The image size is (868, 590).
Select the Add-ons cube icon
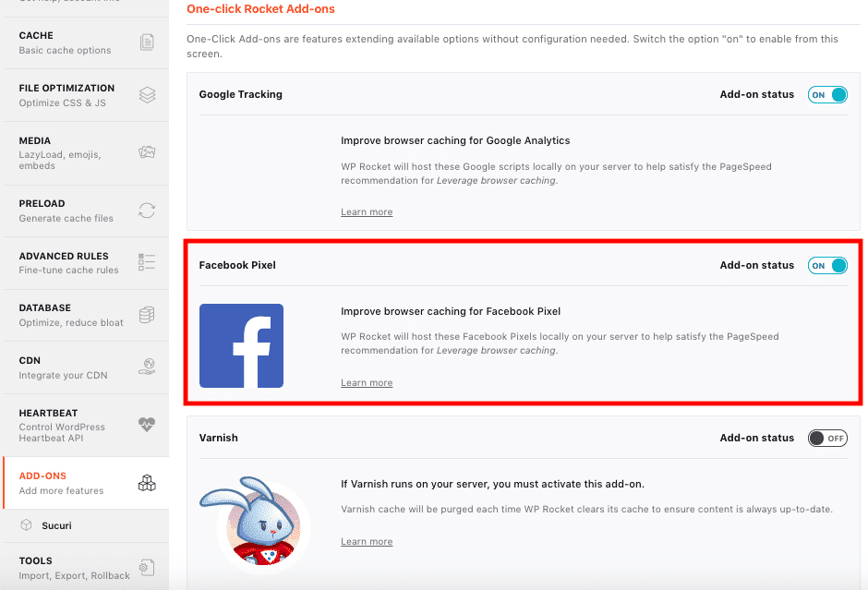click(x=146, y=481)
